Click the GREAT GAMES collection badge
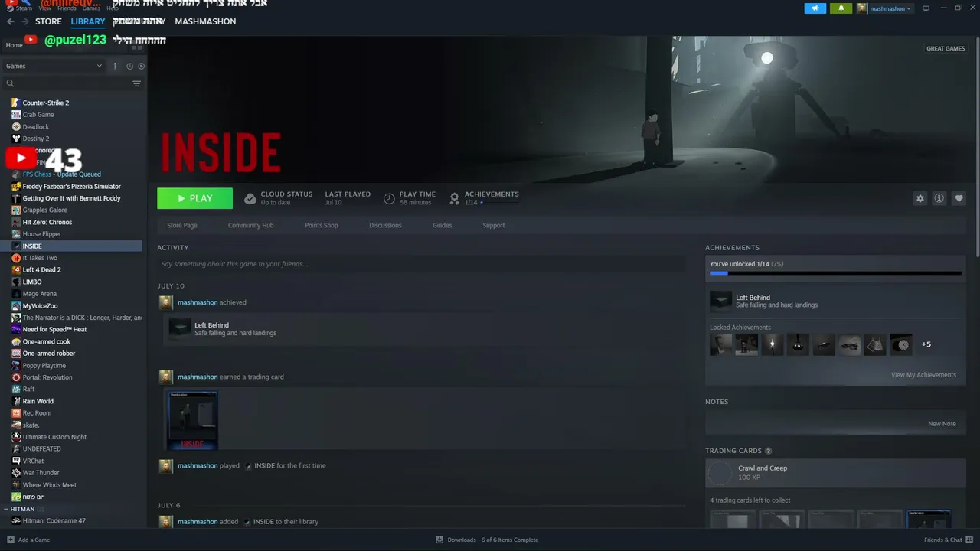Screen dimensions: 980x551 946,48
